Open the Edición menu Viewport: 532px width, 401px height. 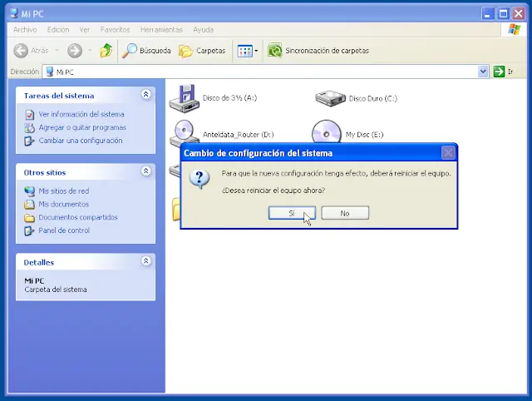(58, 30)
